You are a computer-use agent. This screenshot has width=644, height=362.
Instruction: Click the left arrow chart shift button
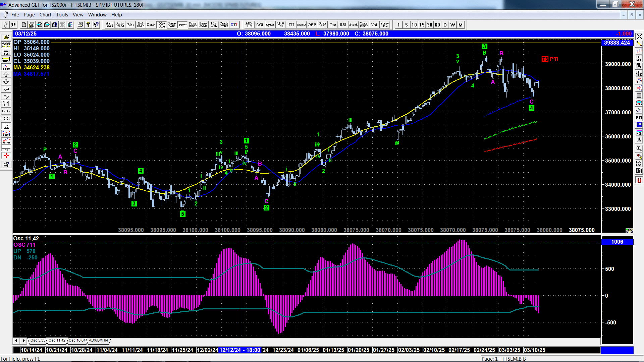(6, 89)
